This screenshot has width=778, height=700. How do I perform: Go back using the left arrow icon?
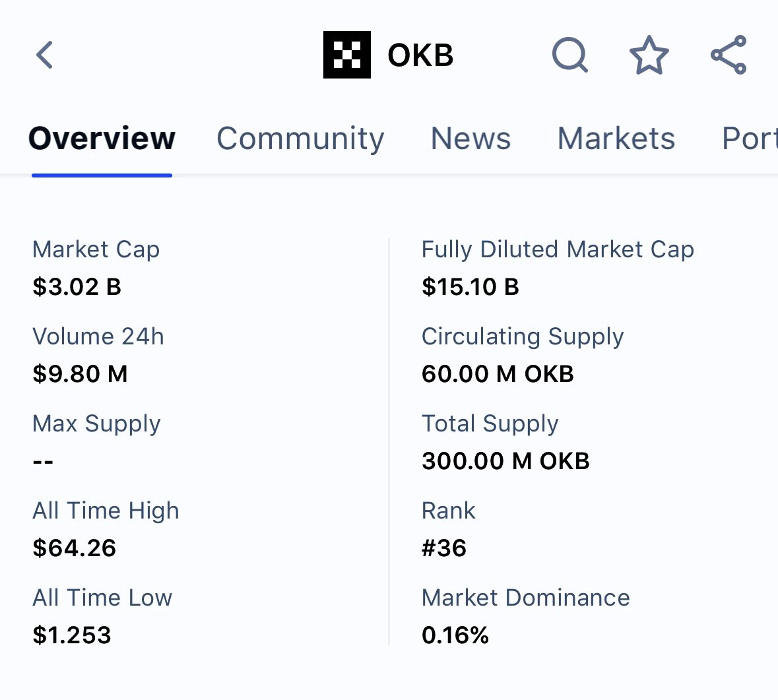pyautogui.click(x=44, y=55)
